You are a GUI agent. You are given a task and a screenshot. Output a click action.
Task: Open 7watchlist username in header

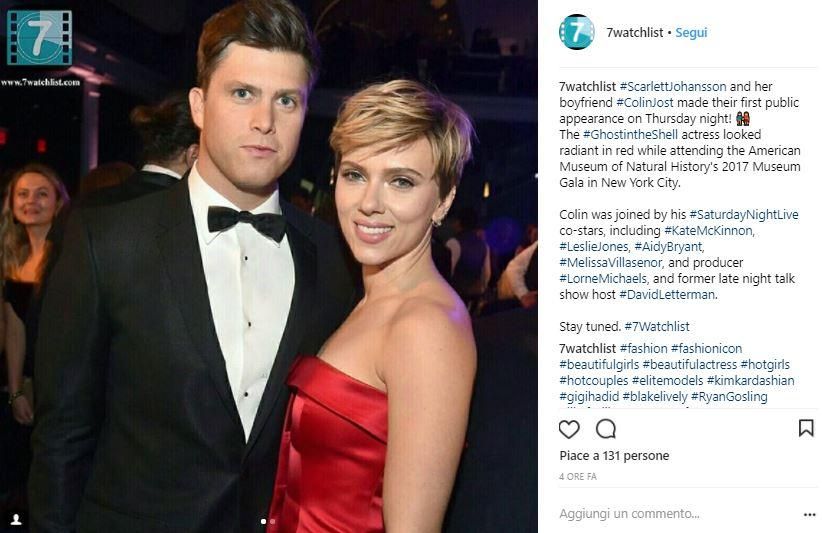634,32
